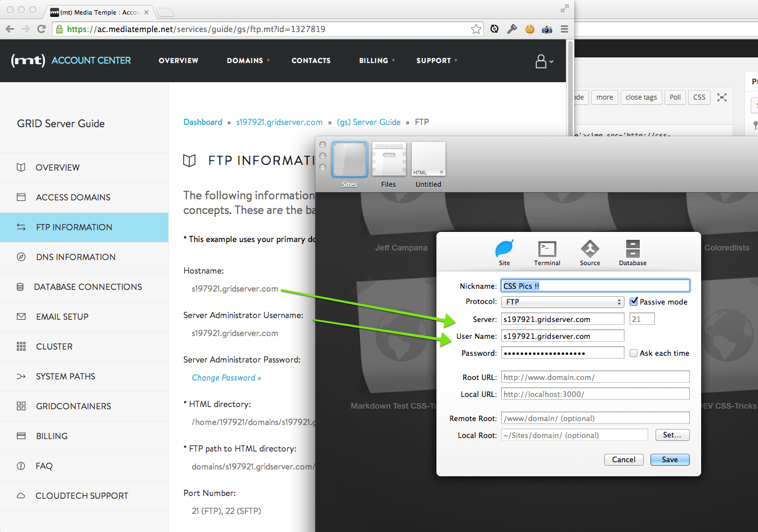This screenshot has height=532, width=758.
Task: Click the port number field showing 21
Action: coord(642,319)
